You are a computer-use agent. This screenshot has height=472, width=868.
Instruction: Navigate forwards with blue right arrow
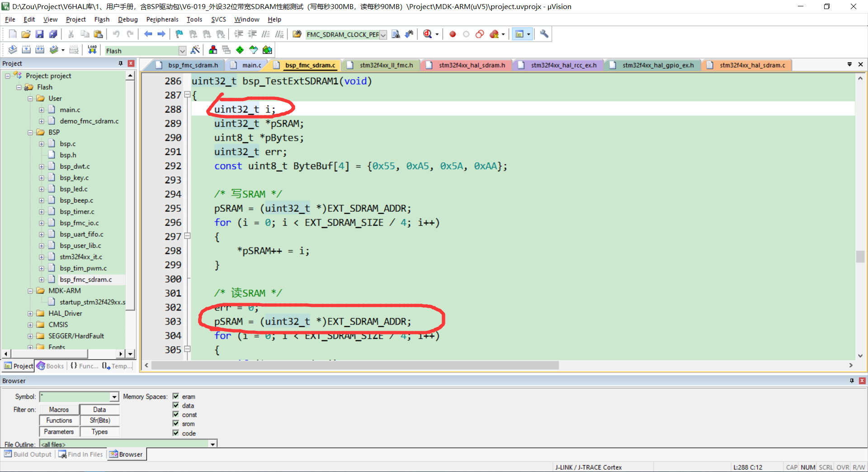pyautogui.click(x=161, y=34)
